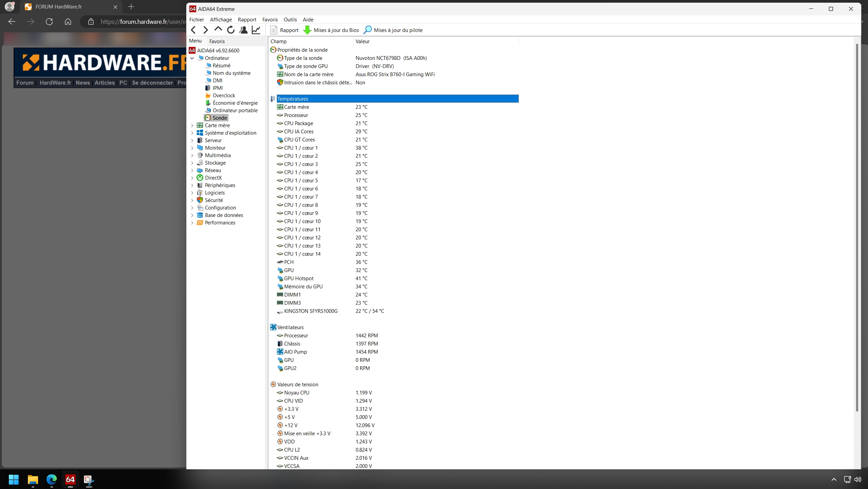Click the Logiciels icon in tree
Screen dimensions: 868x489
tap(200, 193)
